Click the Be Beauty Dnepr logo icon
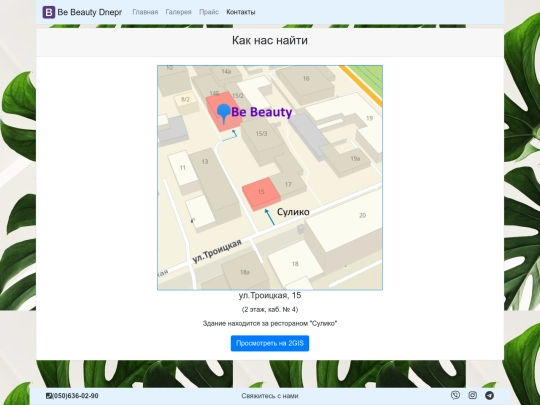 coord(49,12)
